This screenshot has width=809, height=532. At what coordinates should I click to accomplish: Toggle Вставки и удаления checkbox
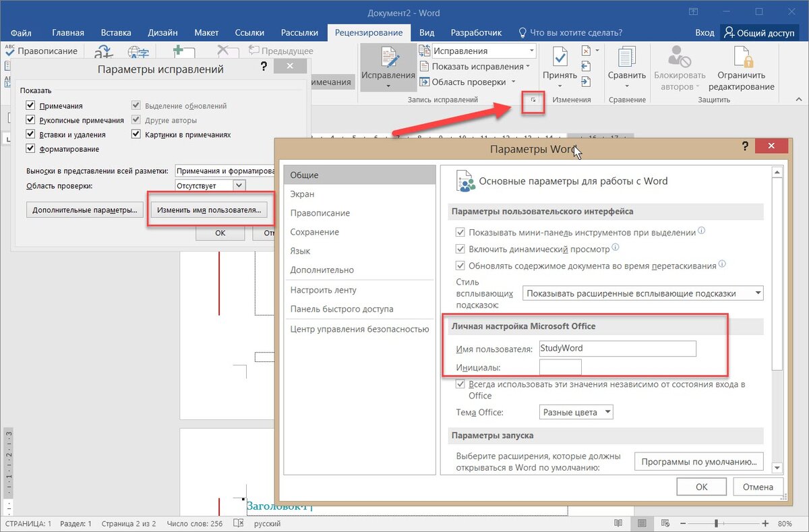pos(30,134)
